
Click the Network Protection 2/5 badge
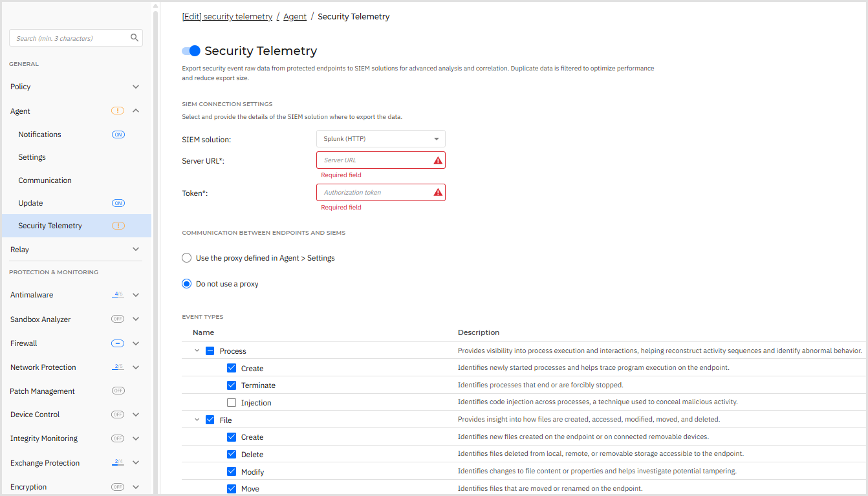click(118, 367)
